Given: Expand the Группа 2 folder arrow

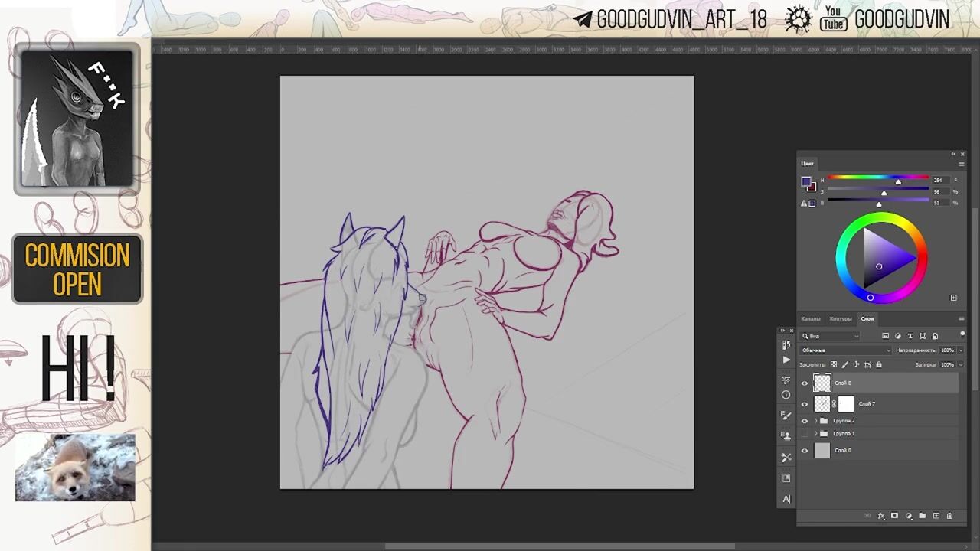Looking at the screenshot, I should click(815, 421).
